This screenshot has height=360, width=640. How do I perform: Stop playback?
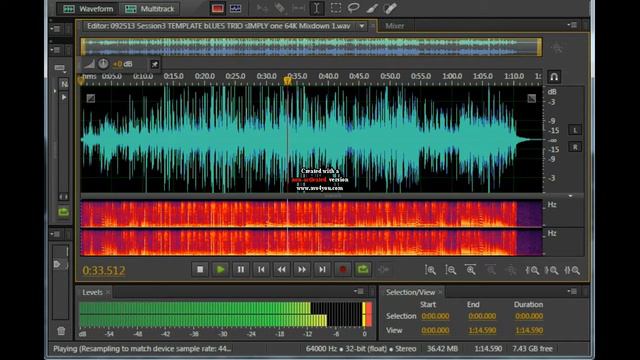coord(200,269)
